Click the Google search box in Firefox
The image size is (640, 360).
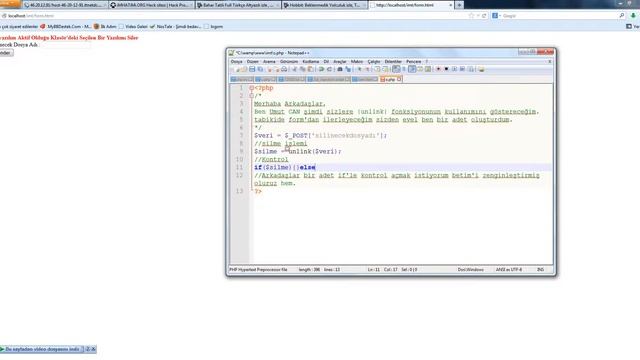pyautogui.click(x=559, y=16)
